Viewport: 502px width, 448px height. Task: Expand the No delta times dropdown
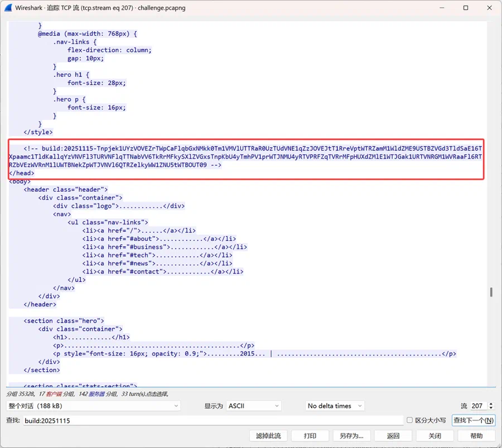click(335, 406)
